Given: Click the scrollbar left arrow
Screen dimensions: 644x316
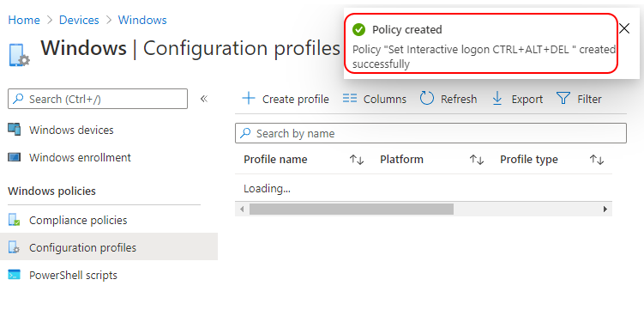Looking at the screenshot, I should click(242, 209).
